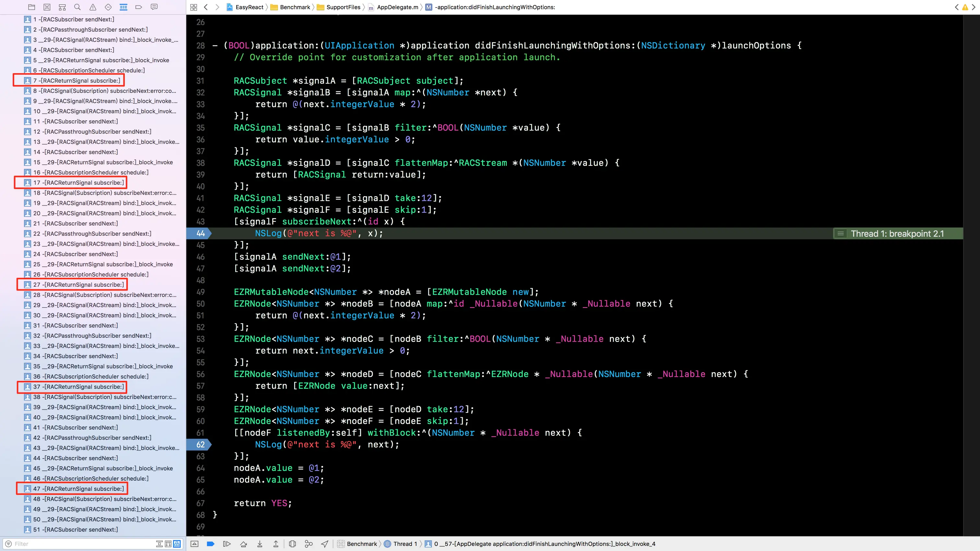Disable the breakpoint marker on line 44

(199, 233)
